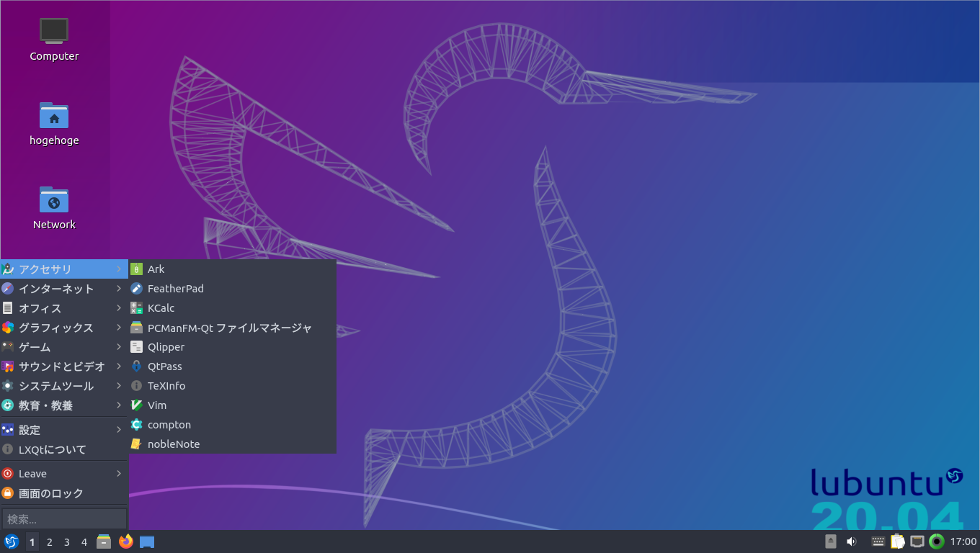Expand the オフィス submenu arrow
The width and height of the screenshot is (980, 553).
click(x=119, y=308)
